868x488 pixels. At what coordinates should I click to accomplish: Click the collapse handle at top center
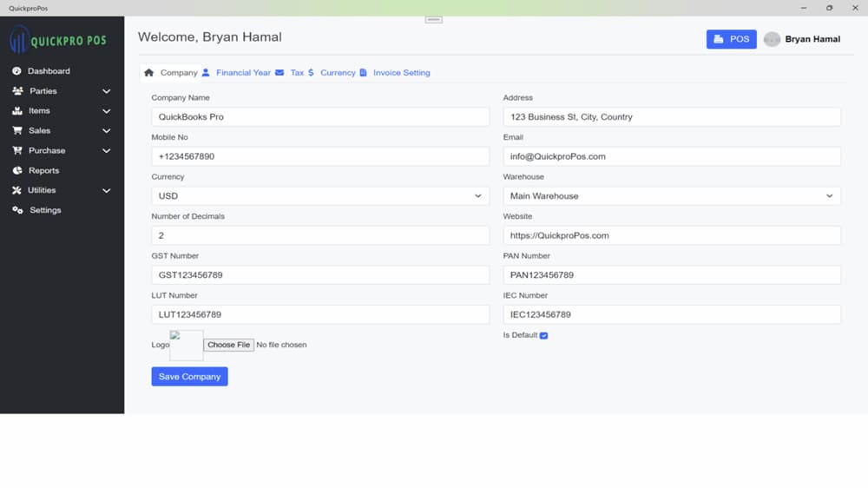tap(433, 20)
